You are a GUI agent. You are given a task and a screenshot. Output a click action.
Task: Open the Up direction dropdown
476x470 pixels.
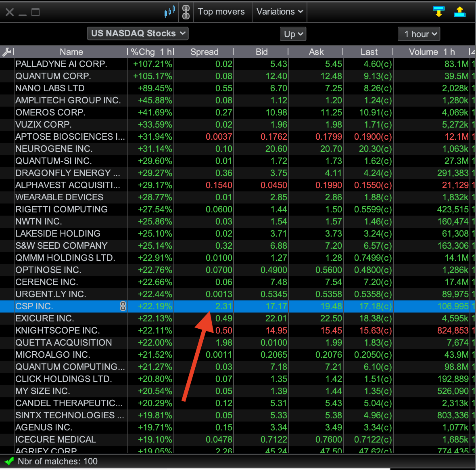coord(293,34)
